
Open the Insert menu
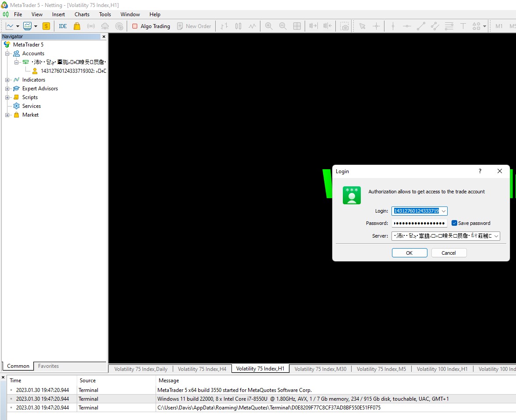coord(58,14)
